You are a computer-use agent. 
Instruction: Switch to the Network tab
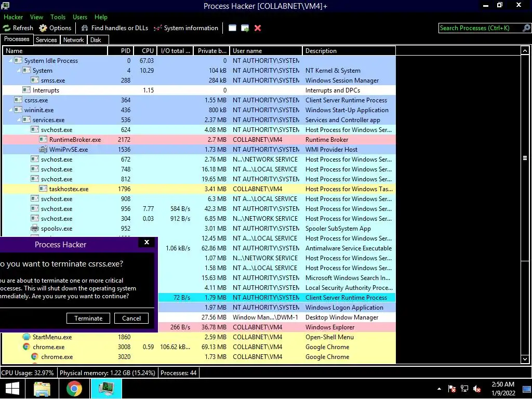(73, 39)
